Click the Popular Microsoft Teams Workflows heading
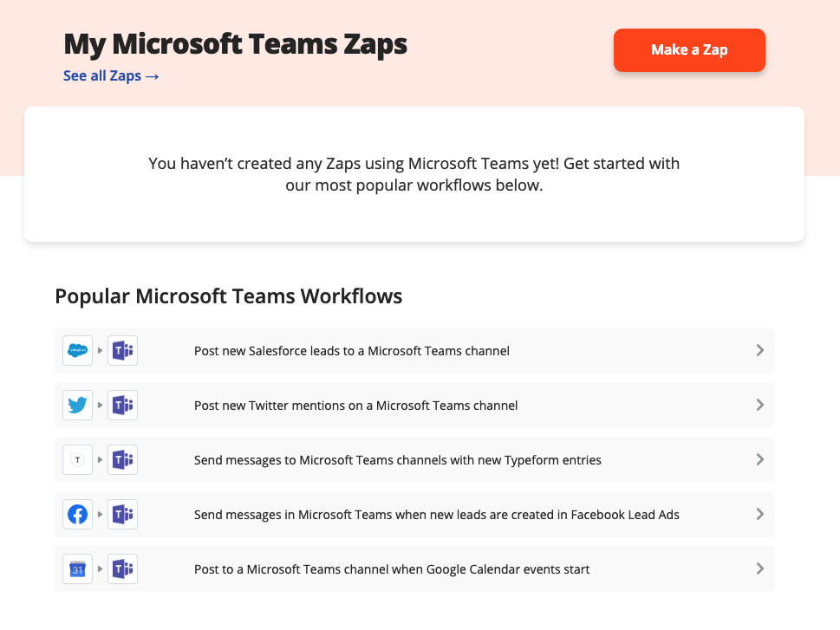840x630 pixels. [x=229, y=296]
